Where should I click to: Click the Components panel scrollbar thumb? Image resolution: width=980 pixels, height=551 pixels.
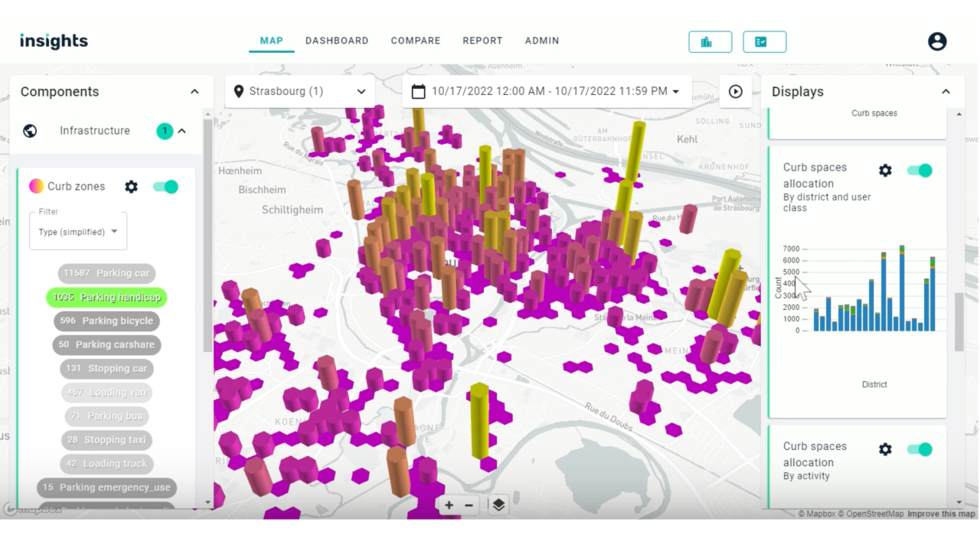click(208, 235)
